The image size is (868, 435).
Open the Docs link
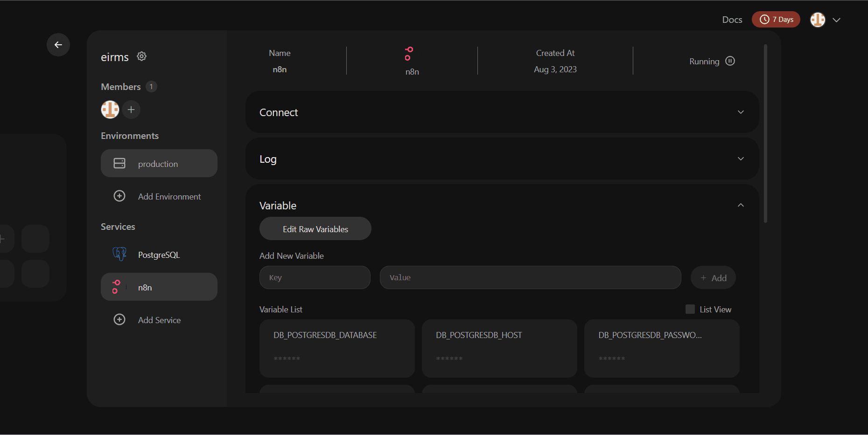point(732,20)
